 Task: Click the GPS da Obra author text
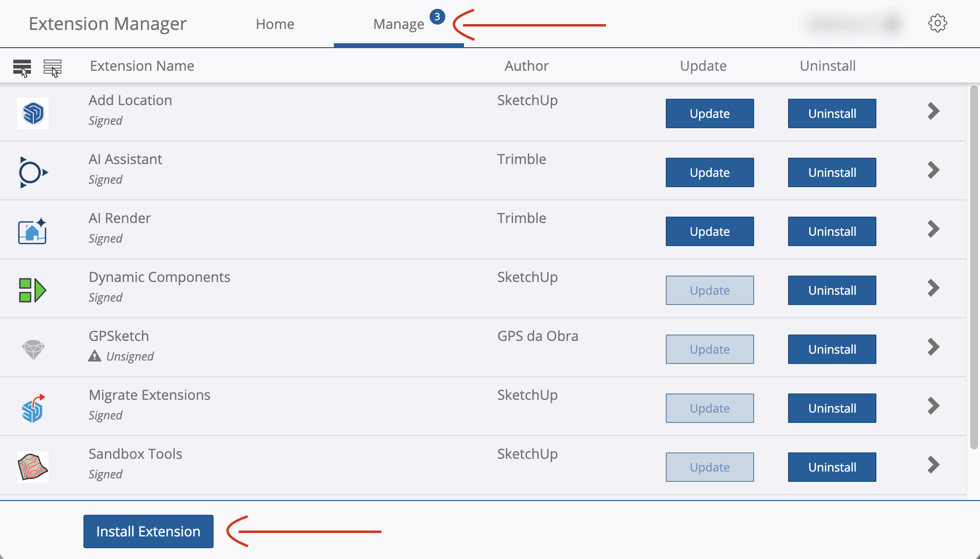click(538, 336)
